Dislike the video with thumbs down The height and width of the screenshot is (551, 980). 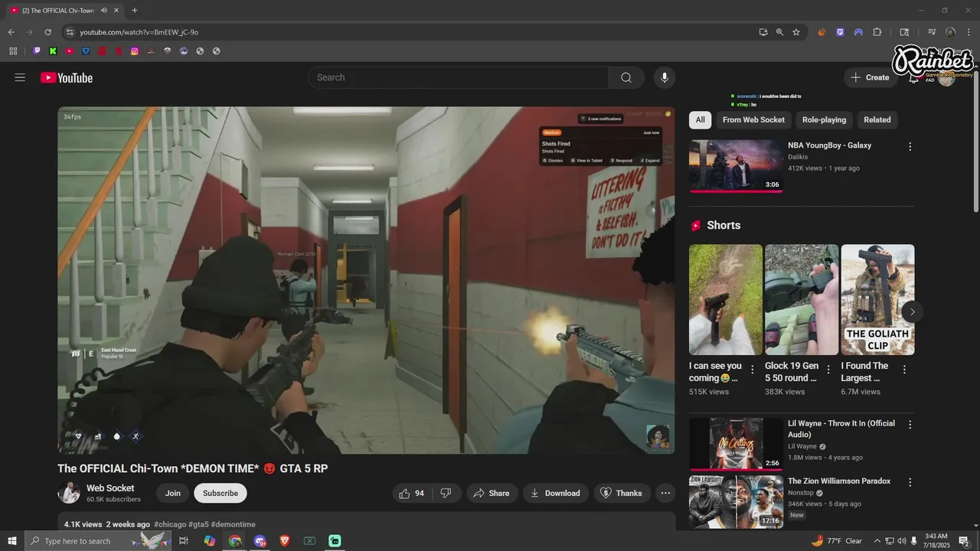point(446,494)
